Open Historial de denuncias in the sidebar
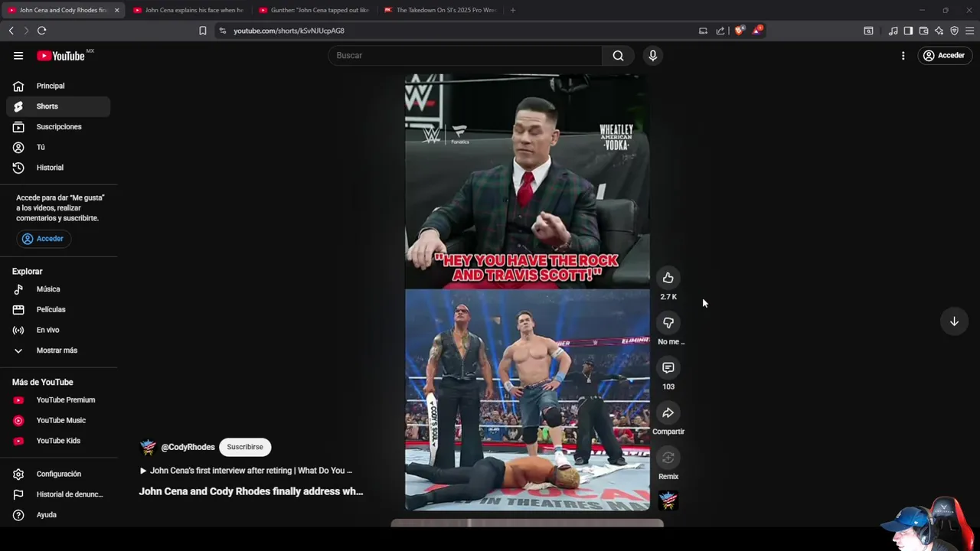The image size is (980, 551). tap(58, 494)
